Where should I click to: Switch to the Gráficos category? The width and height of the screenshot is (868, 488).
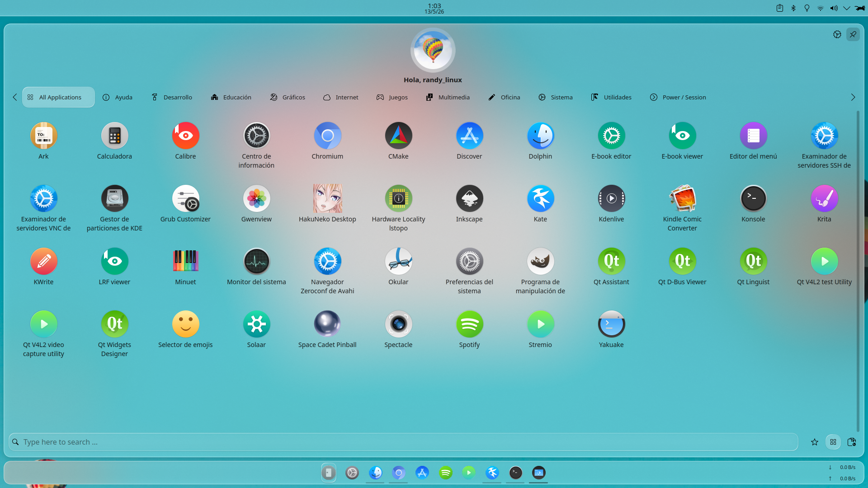288,97
